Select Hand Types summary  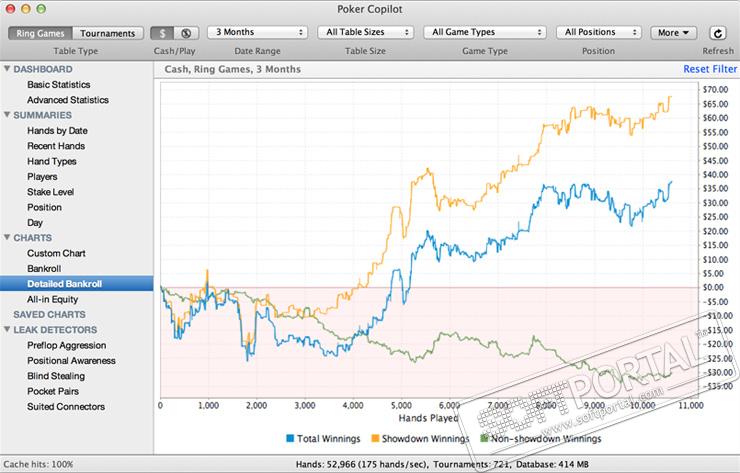pyautogui.click(x=52, y=161)
